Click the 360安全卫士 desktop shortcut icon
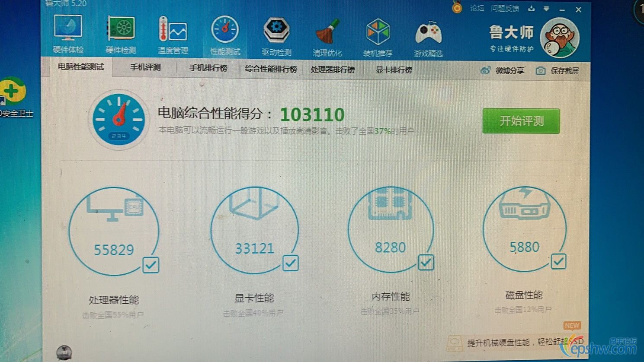Screen dimensions: 644x362 pyautogui.click(x=13, y=92)
